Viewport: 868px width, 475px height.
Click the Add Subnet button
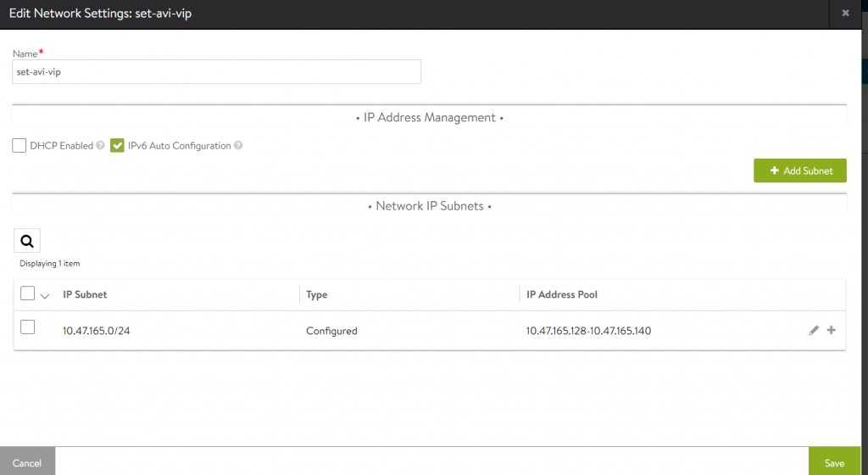pyautogui.click(x=800, y=170)
